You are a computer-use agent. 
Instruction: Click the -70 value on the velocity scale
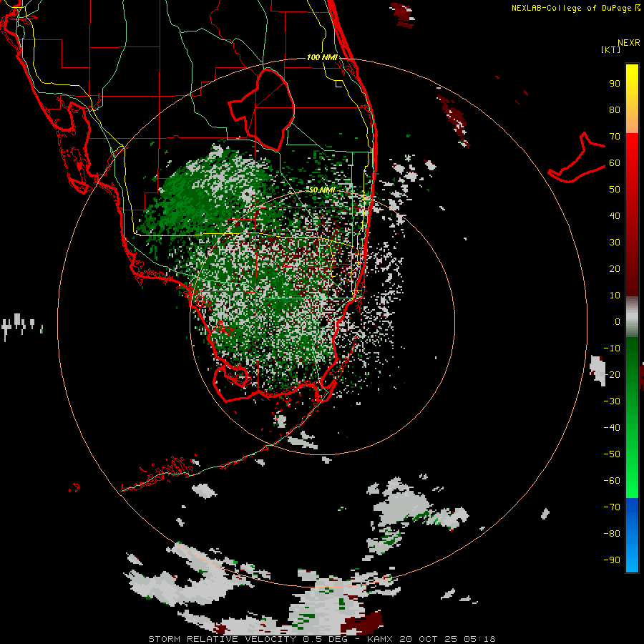[x=612, y=507]
